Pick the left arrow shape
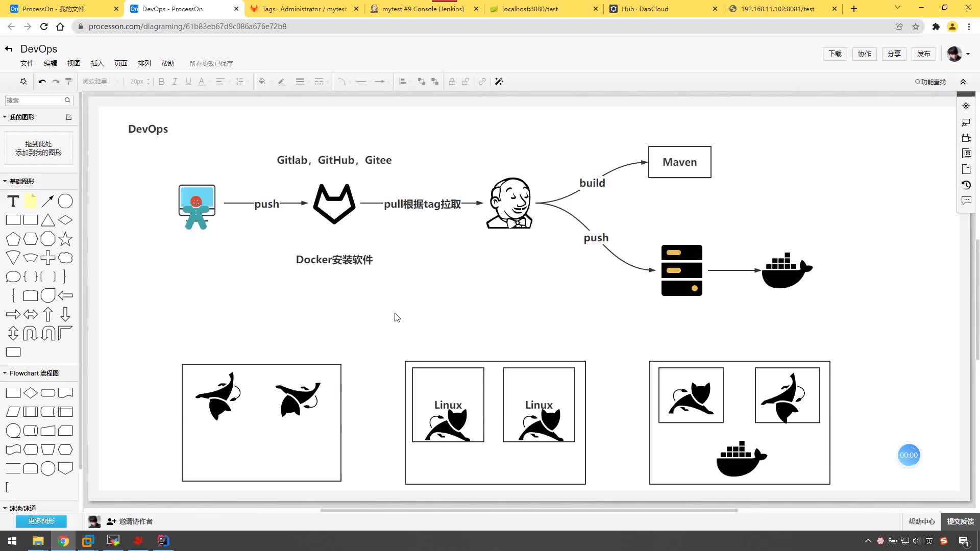The image size is (980, 551). (x=65, y=295)
